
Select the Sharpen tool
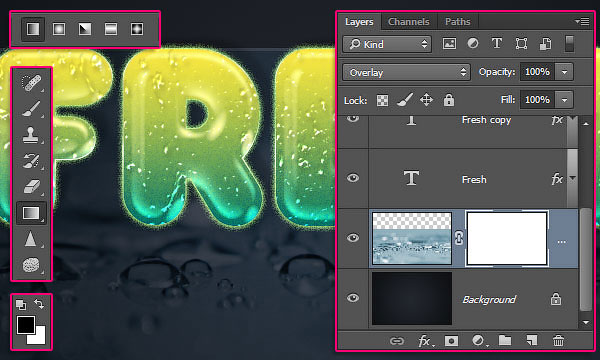(31, 239)
